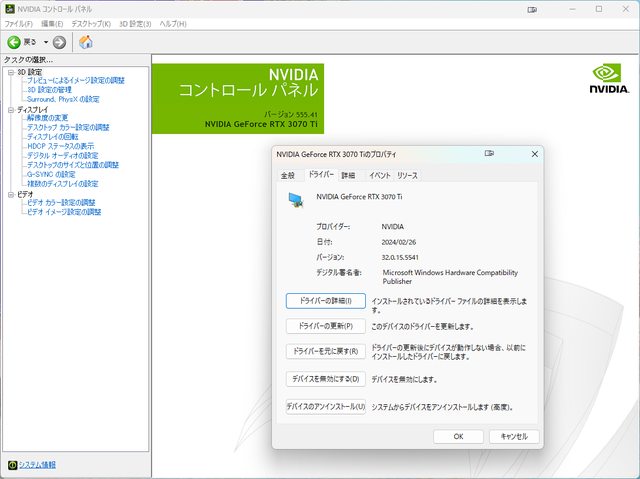Open the ファイル(F) menu
This screenshot has height=479, width=640.
tap(18, 23)
